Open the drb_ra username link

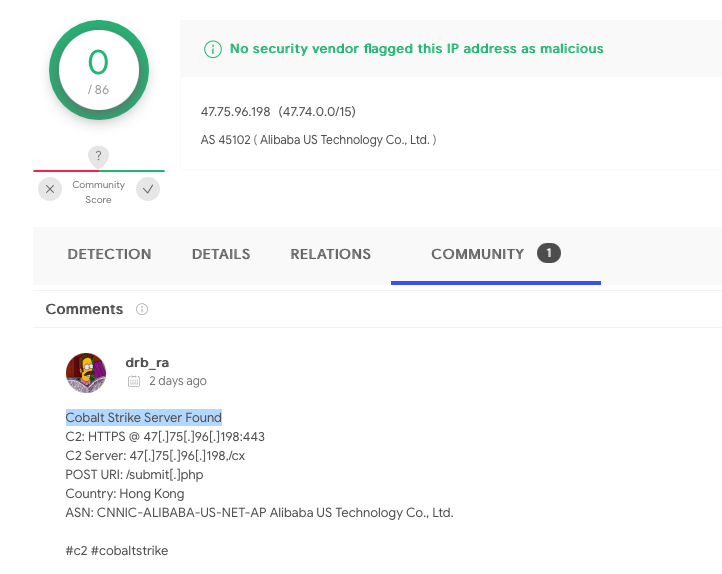tap(147, 363)
